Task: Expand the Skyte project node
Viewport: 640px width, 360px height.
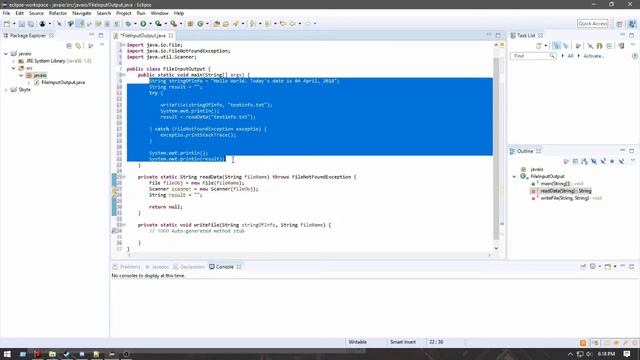Action: (x=6, y=89)
